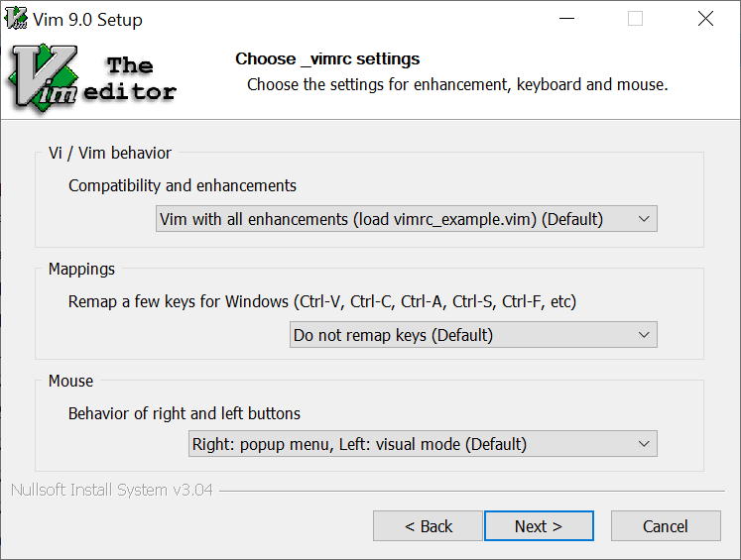
Task: Minimize the Vim 9.0 Setup window
Action: point(566,19)
